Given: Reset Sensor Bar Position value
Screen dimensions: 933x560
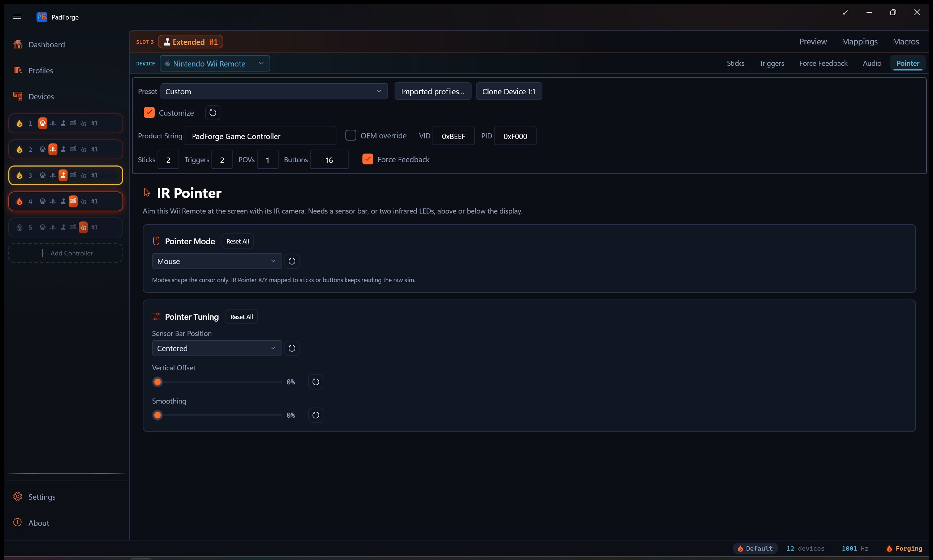Looking at the screenshot, I should click(x=292, y=348).
